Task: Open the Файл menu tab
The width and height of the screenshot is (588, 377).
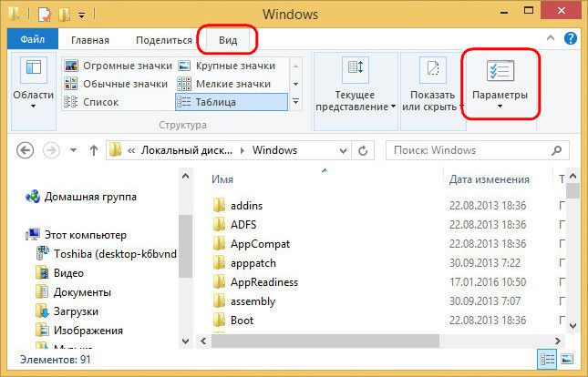Action: (x=33, y=40)
